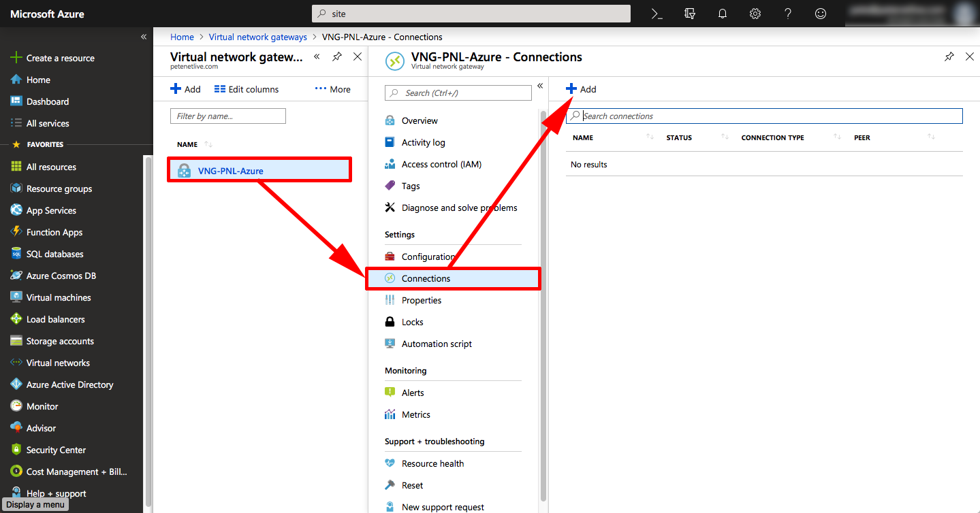Open the notifications bell
Viewport: 980px width, 513px height.
point(723,14)
